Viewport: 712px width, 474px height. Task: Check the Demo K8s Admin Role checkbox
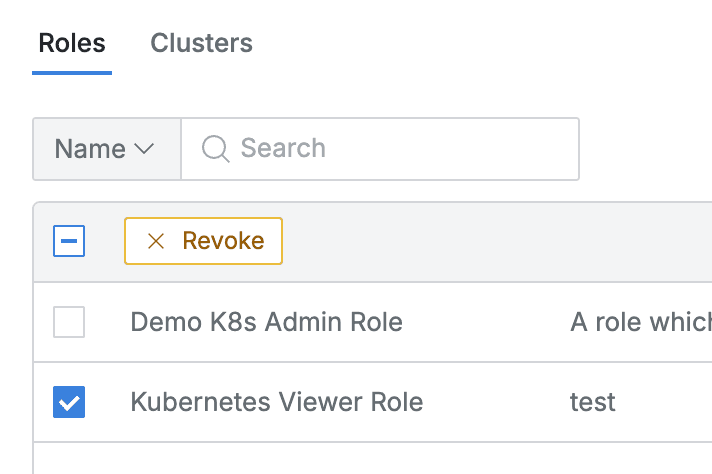pos(69,322)
